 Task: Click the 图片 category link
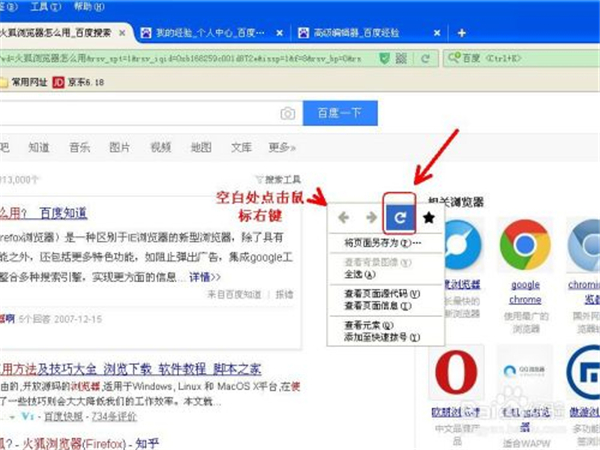point(119,147)
